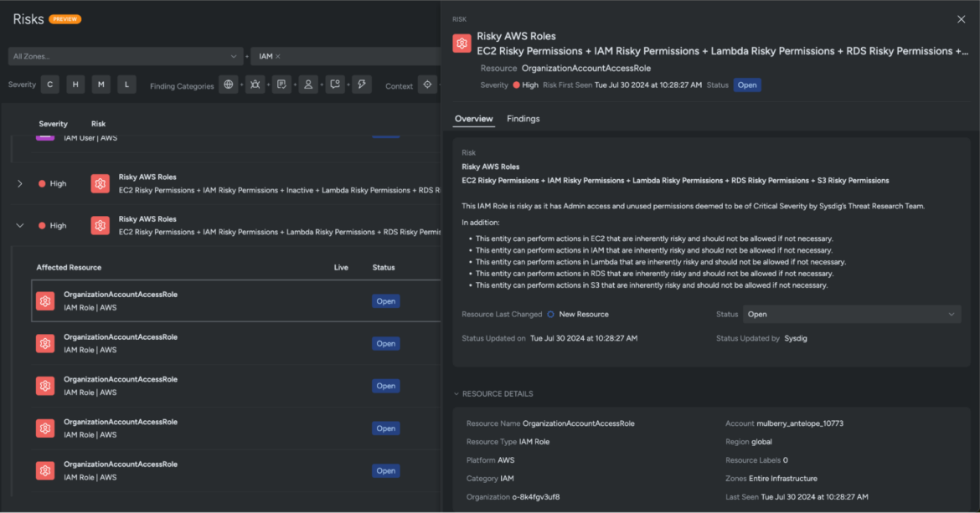This screenshot has width=980, height=513.
Task: Click the resource icon of the highlighted OrganizationAccountAccessRole row
Action: point(45,300)
